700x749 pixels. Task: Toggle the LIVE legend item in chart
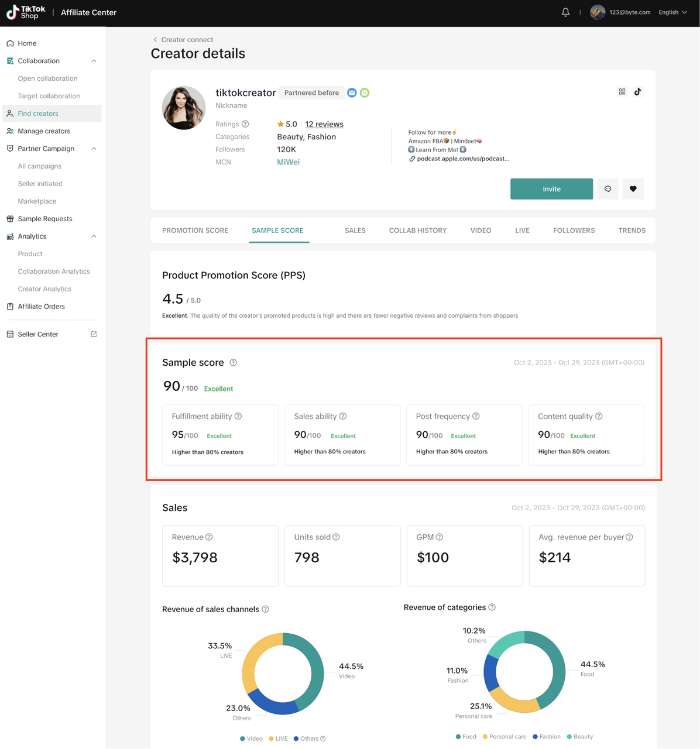click(278, 738)
